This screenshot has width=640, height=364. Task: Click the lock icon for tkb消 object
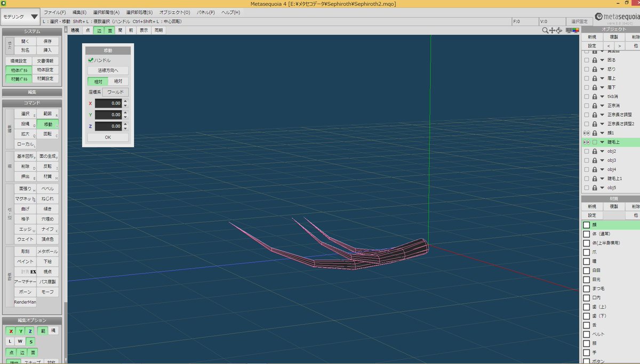[595, 96]
